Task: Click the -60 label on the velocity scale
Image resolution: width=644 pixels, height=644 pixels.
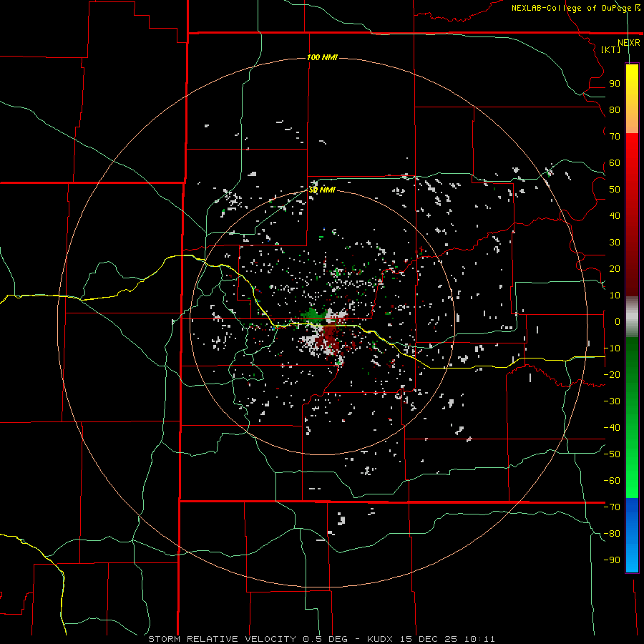Action: click(x=612, y=481)
